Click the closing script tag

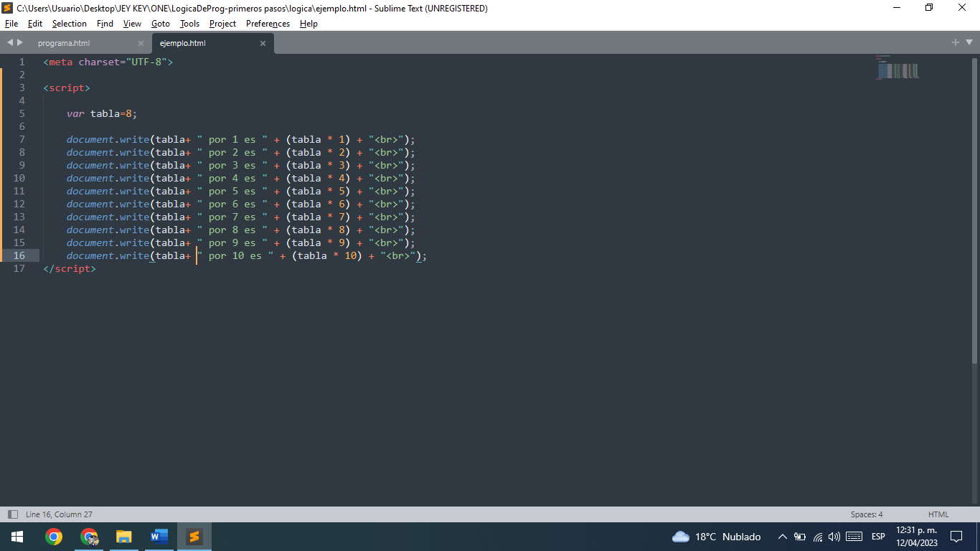70,268
